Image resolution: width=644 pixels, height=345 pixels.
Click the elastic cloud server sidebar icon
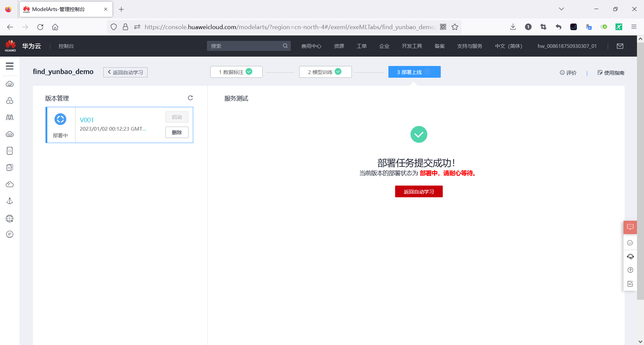click(x=10, y=84)
